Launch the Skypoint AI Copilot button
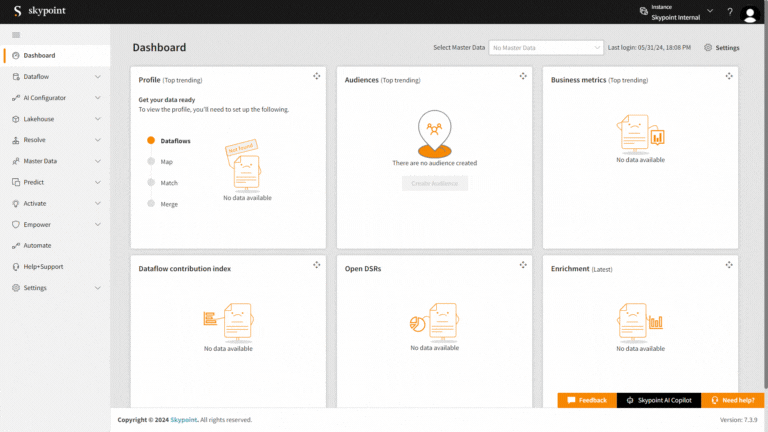768x432 pixels. pyautogui.click(x=659, y=400)
